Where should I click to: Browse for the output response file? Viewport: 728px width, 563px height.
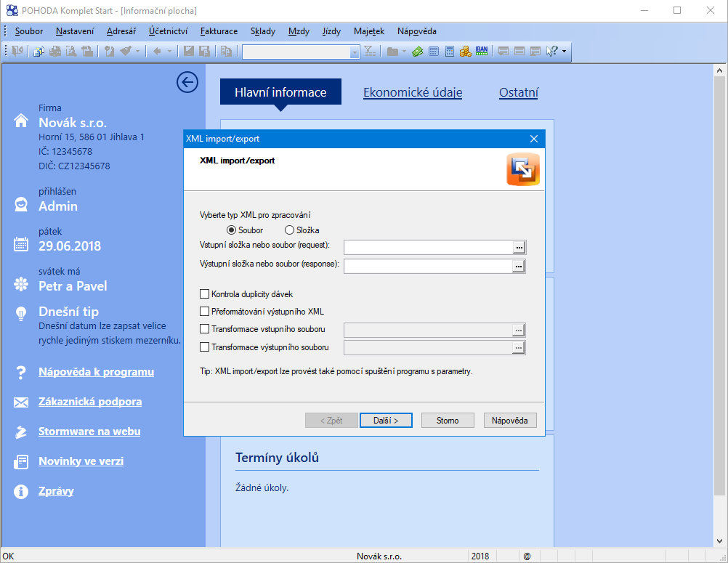(519, 266)
